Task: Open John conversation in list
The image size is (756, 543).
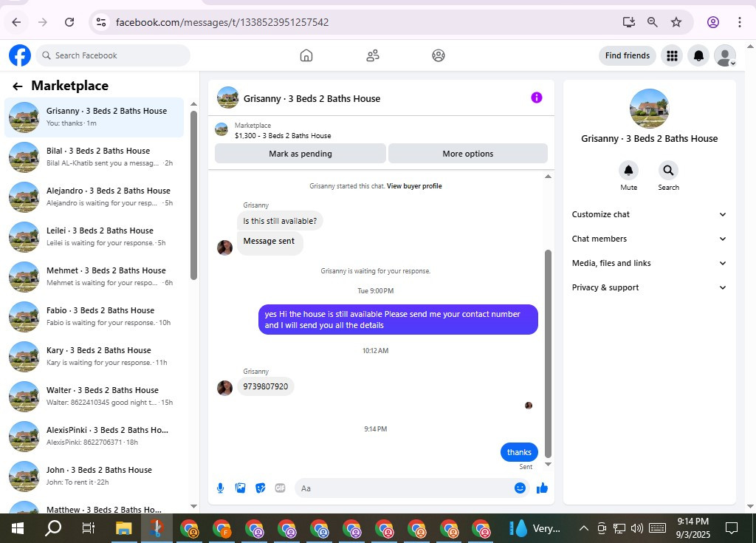Action: (94, 477)
